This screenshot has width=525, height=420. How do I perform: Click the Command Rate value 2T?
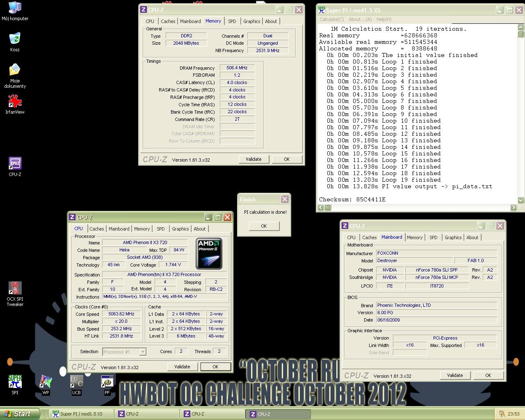click(x=237, y=119)
